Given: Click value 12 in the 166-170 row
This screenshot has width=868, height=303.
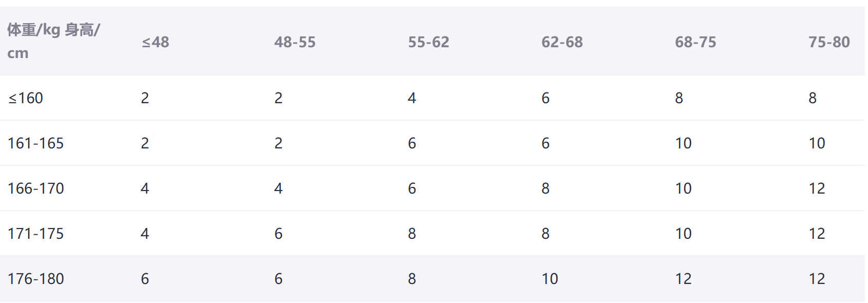Looking at the screenshot, I should pyautogui.click(x=817, y=188).
